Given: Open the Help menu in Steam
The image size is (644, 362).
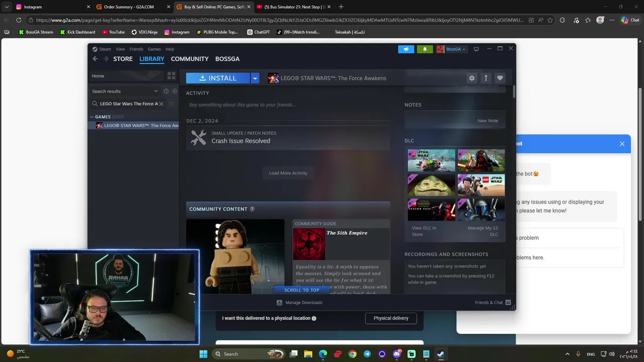Looking at the screenshot, I should tap(170, 49).
